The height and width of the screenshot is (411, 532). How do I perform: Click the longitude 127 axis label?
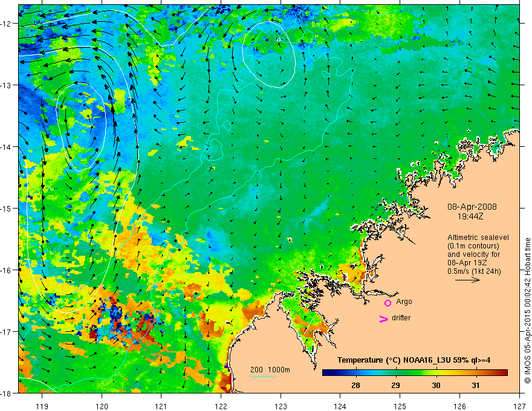[x=519, y=406]
